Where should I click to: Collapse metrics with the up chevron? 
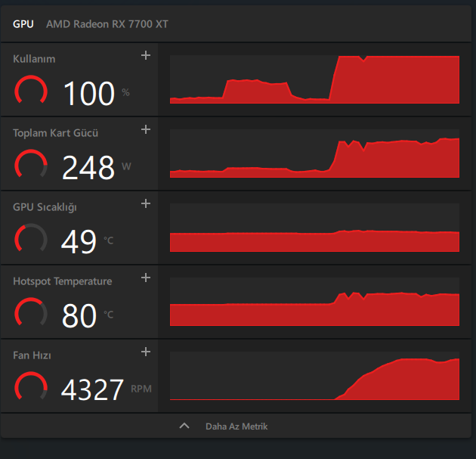point(184,426)
